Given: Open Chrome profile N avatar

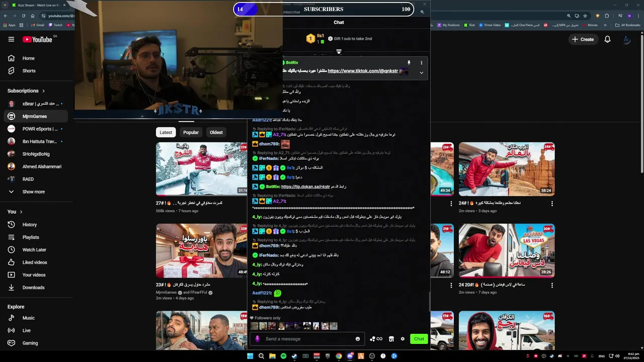Looking at the screenshot, I should pos(629,16).
